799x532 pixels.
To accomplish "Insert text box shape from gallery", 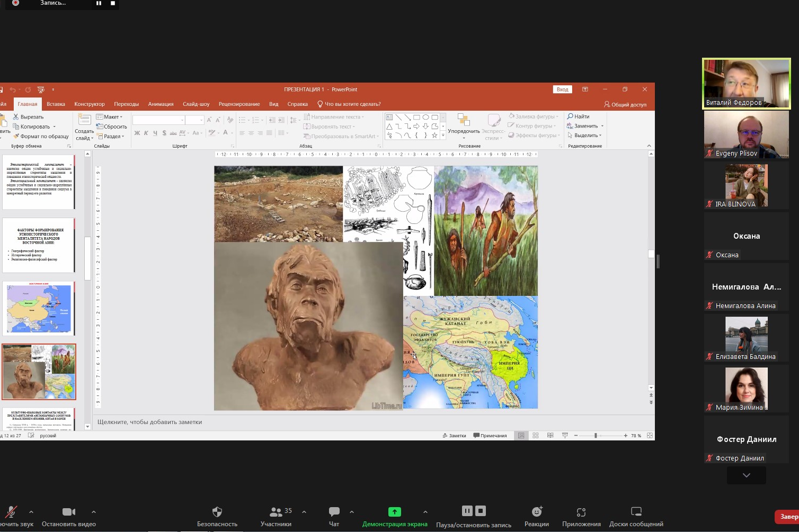I will pos(389,118).
